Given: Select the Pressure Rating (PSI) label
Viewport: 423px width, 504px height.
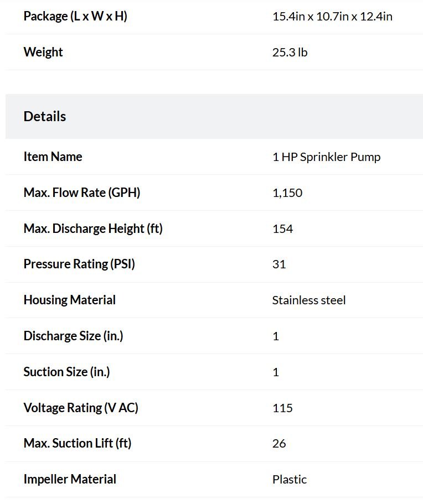Looking at the screenshot, I should pyautogui.click(x=79, y=264).
